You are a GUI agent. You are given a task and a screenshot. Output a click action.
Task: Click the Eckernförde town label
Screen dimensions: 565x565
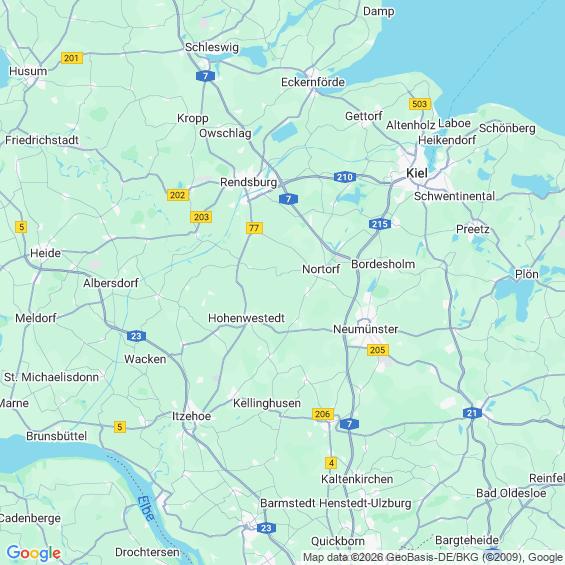click(313, 82)
